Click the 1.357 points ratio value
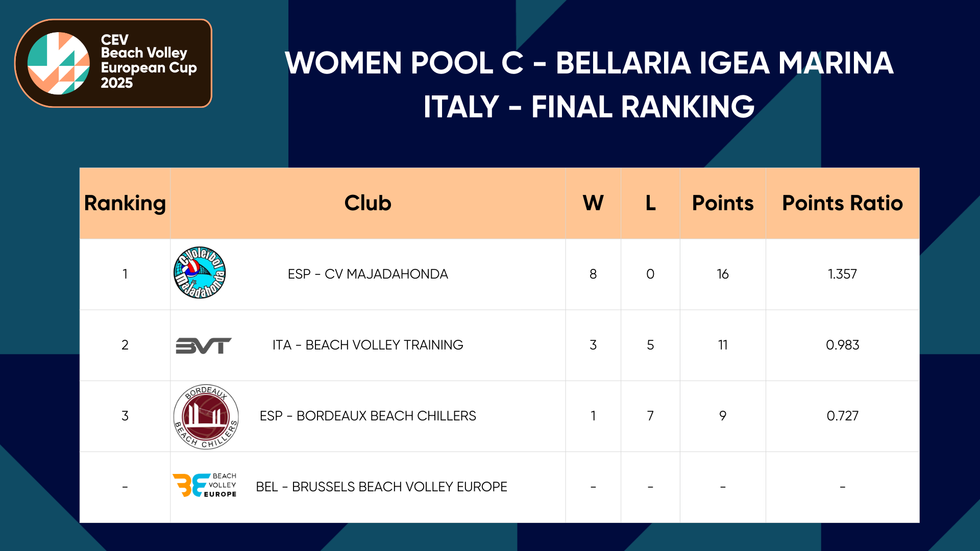This screenshot has width=980, height=551. (x=842, y=274)
